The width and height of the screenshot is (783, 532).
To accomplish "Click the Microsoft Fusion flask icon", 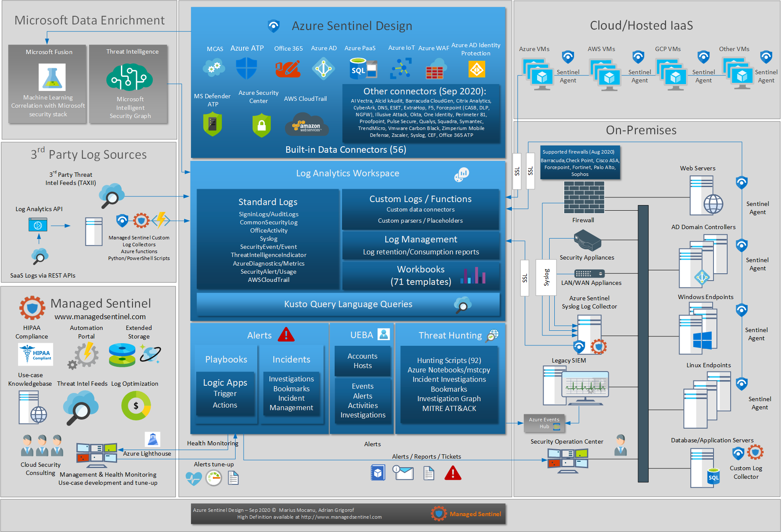I will click(x=52, y=77).
